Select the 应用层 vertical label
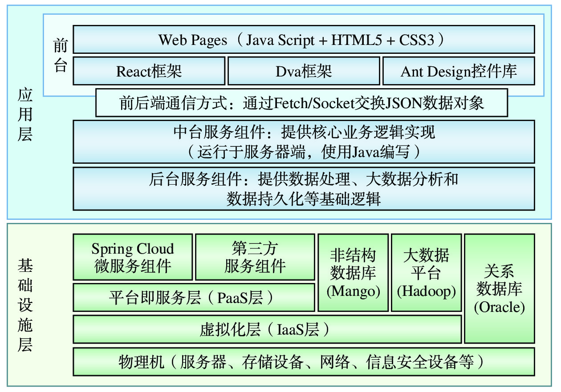 [x=25, y=114]
